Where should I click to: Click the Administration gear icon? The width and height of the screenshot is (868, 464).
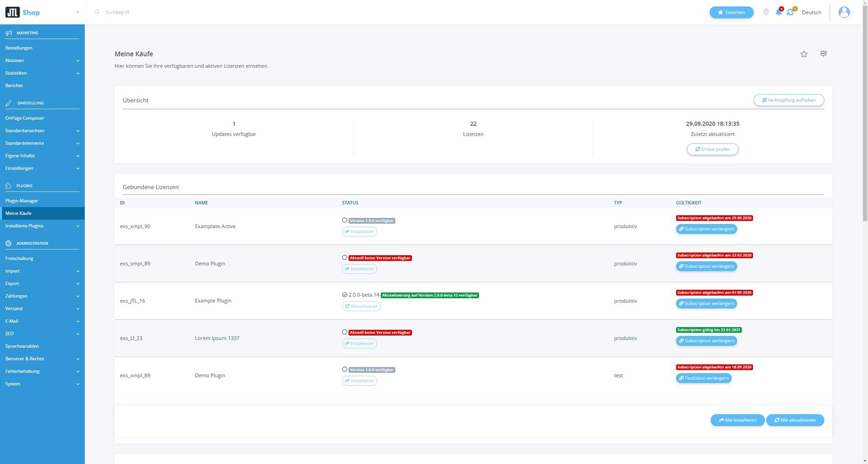click(x=9, y=243)
